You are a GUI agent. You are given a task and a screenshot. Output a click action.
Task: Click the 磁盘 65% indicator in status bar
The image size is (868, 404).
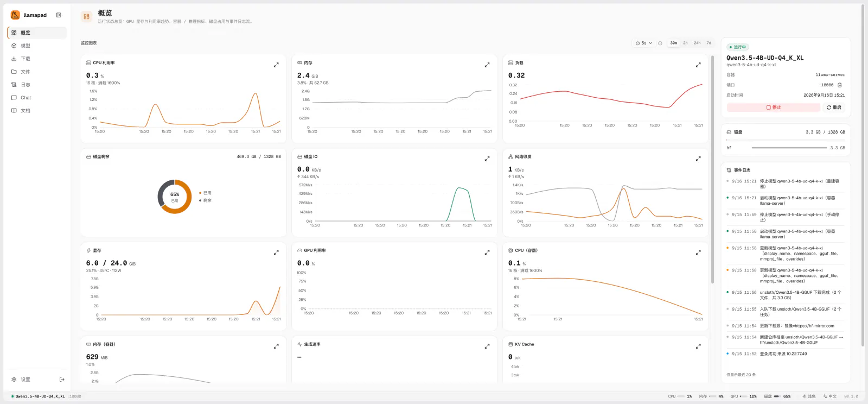777,396
